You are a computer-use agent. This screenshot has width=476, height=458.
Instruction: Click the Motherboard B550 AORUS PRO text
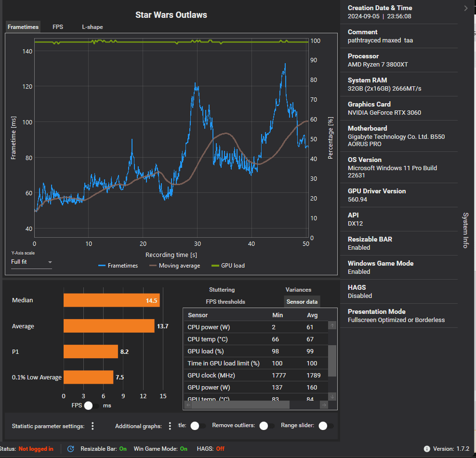(x=396, y=140)
